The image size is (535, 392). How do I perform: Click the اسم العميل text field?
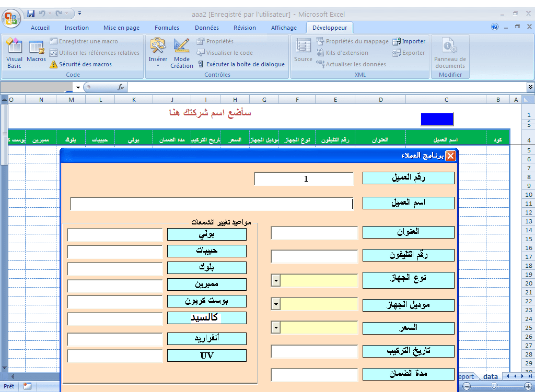[211, 204]
